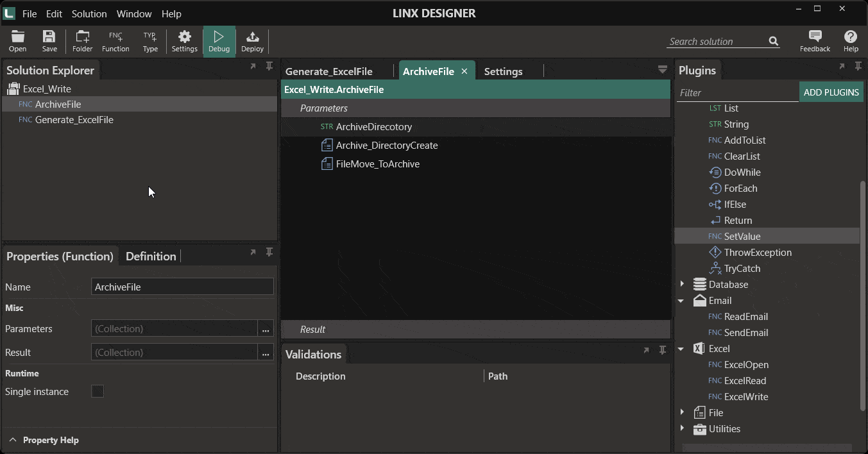The height and width of the screenshot is (454, 868).
Task: Click the Save toolbar icon
Action: 49,41
